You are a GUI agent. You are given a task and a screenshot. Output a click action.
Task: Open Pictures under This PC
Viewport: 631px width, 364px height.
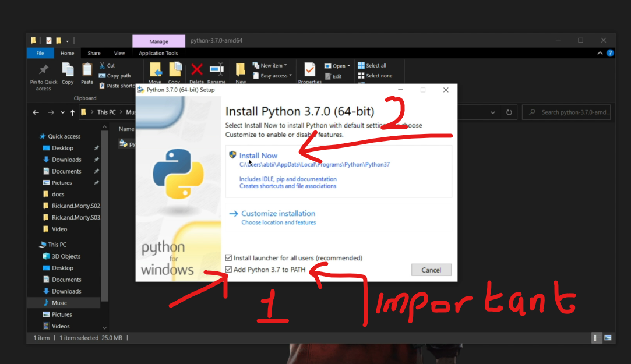click(62, 314)
